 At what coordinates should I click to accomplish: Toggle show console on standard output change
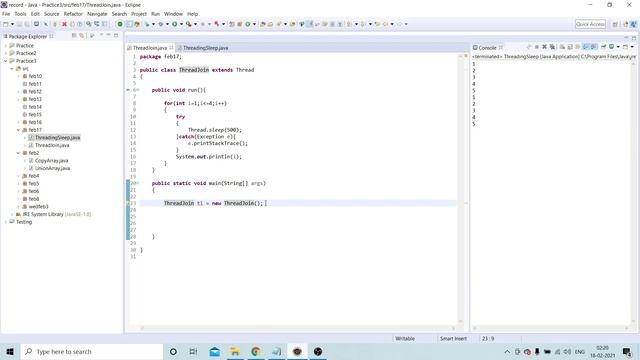[x=586, y=47]
